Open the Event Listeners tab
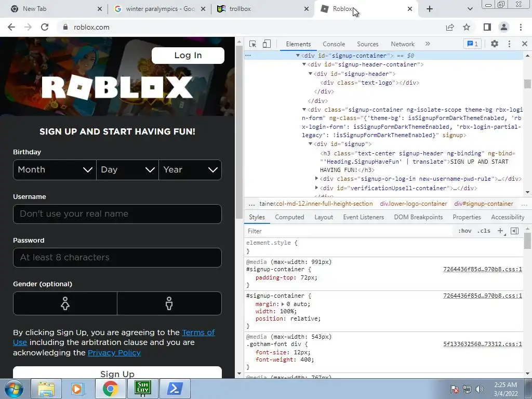 (363, 217)
